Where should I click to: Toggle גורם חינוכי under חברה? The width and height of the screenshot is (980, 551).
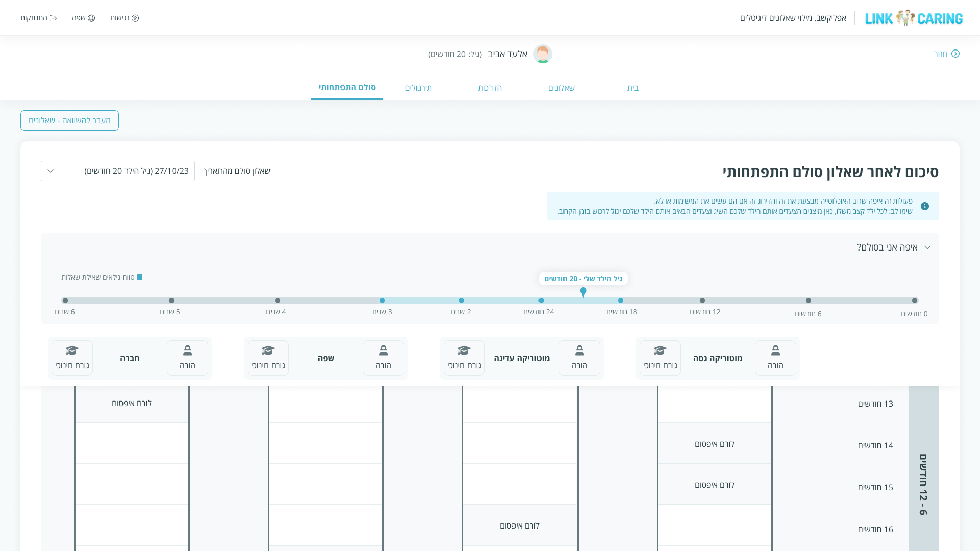pos(72,358)
